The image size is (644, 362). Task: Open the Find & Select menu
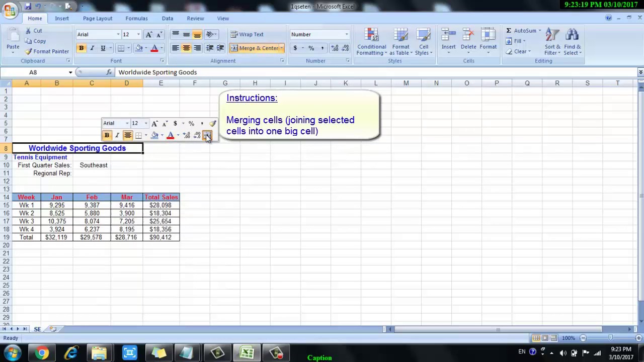coord(572,42)
